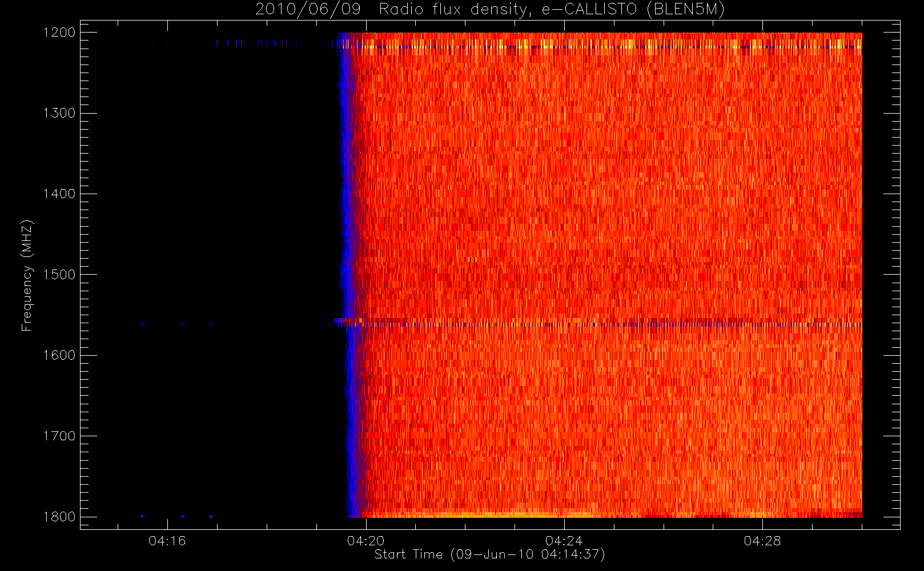Image resolution: width=924 pixels, height=571 pixels.
Task: Select the 1500 frequency axis label
Action: (59, 275)
